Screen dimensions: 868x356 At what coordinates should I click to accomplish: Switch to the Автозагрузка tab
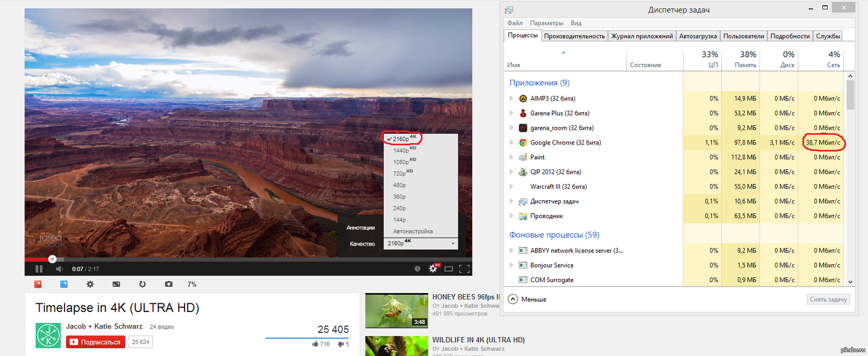tap(698, 36)
